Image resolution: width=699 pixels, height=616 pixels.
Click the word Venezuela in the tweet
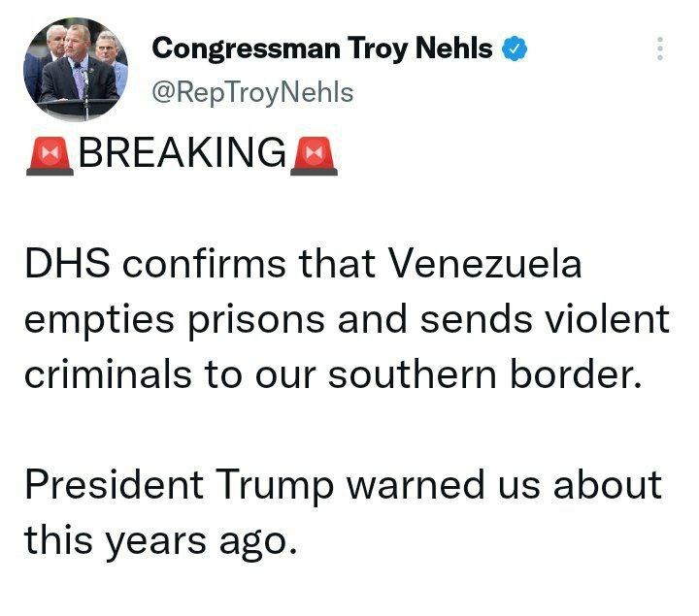coord(485,264)
